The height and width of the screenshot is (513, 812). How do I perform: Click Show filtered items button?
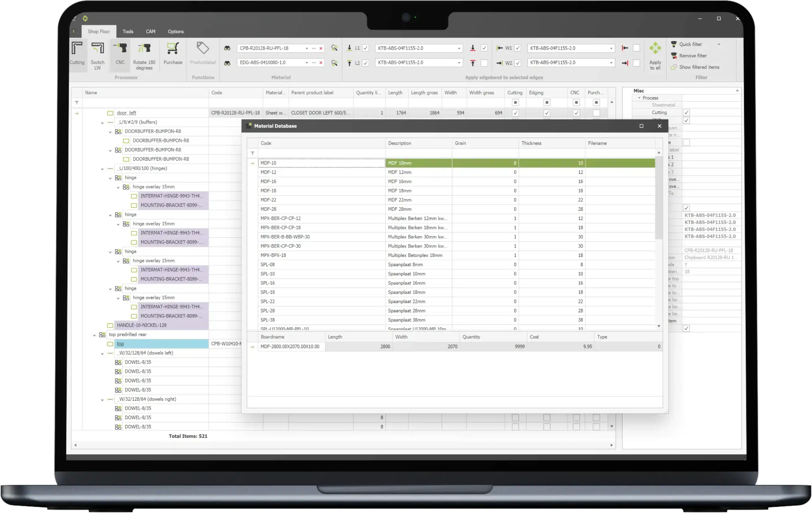pos(699,67)
